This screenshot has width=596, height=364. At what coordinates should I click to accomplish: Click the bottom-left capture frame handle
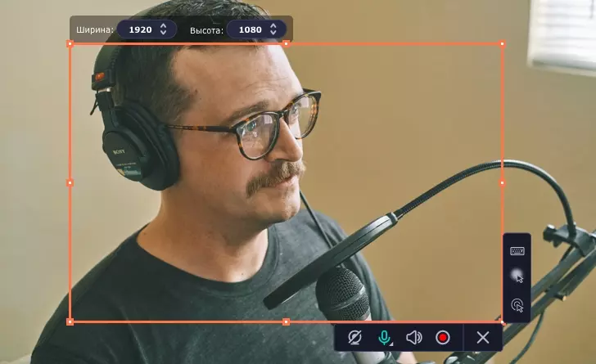pos(70,321)
